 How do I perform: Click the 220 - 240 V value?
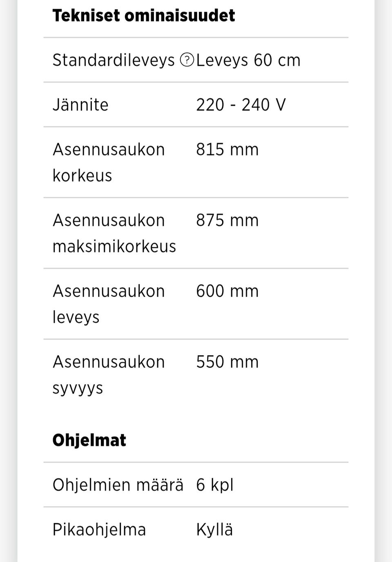pyautogui.click(x=241, y=105)
